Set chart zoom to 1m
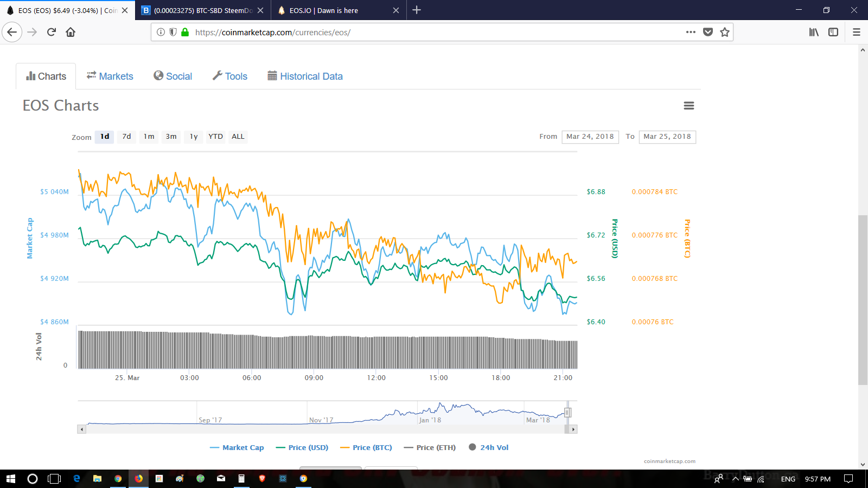Image resolution: width=868 pixels, height=488 pixels. (149, 137)
